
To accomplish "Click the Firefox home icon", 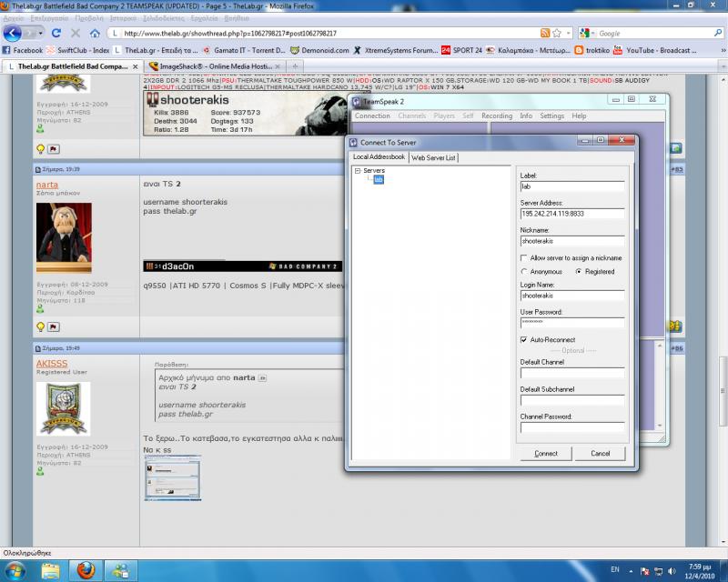I will (95, 33).
